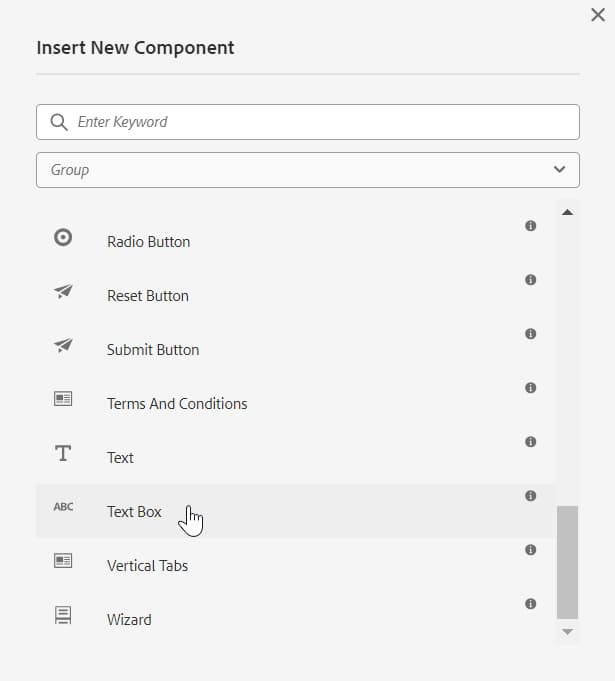Viewport: 615px width, 681px height.
Task: Click the Reset Button paper-plane icon
Action: [x=63, y=292]
